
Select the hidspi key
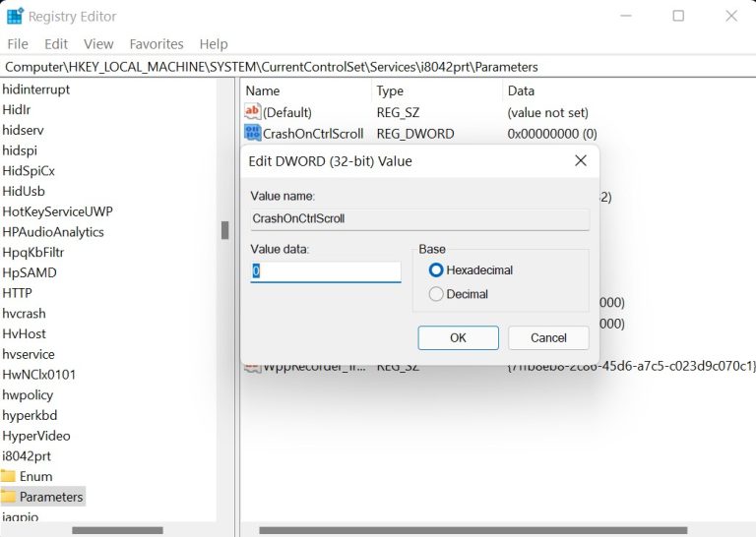point(20,150)
